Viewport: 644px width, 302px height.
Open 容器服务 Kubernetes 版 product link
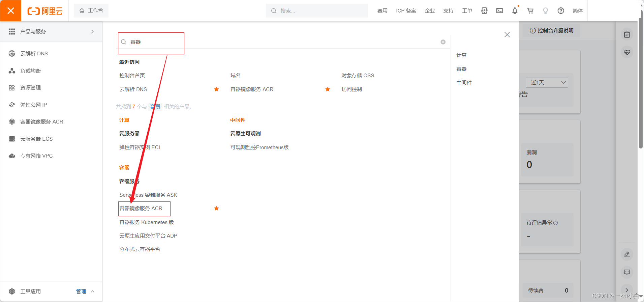click(147, 222)
